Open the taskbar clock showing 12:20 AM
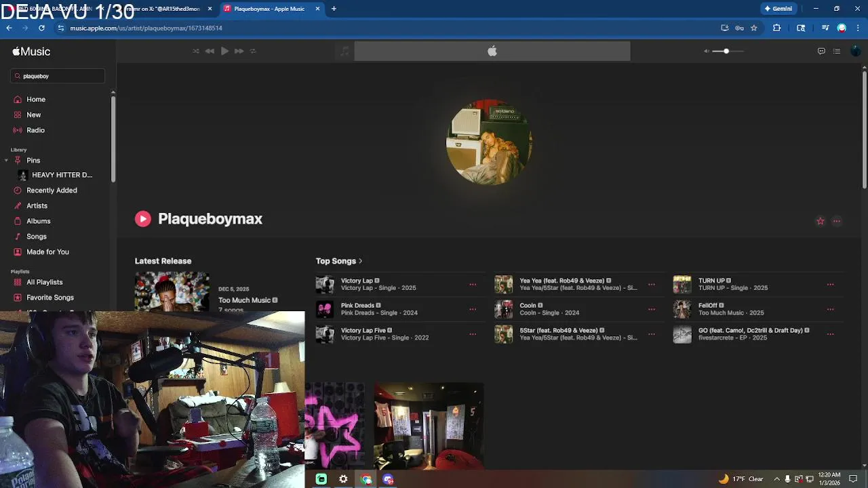Viewport: 868px width, 488px height. (829, 479)
